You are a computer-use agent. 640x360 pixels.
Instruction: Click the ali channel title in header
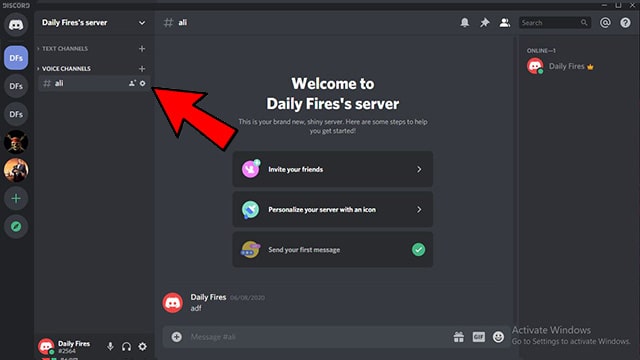(182, 22)
